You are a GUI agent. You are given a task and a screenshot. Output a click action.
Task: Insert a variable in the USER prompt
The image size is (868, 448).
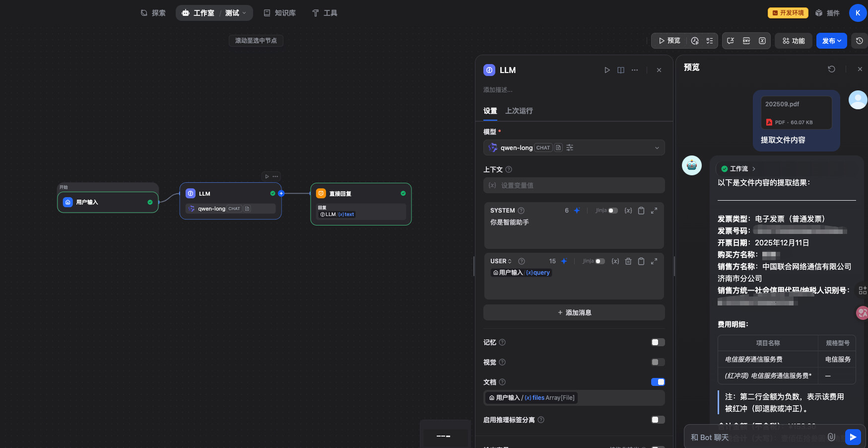pyautogui.click(x=615, y=261)
